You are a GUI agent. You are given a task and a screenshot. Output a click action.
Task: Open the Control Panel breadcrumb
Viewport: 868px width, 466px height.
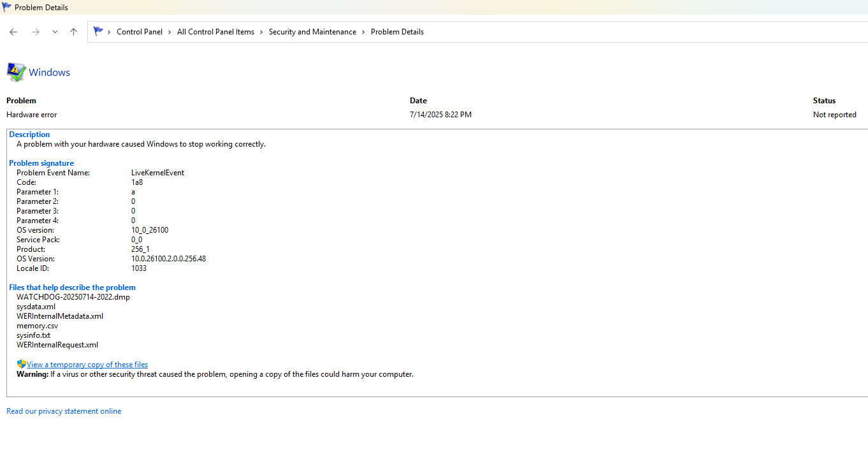click(x=139, y=32)
